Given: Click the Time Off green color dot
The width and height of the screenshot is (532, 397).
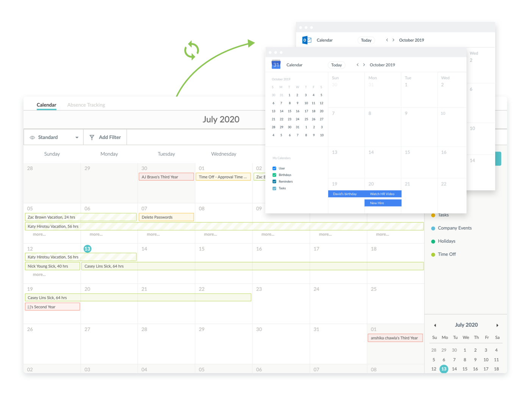Looking at the screenshot, I should coord(433,255).
